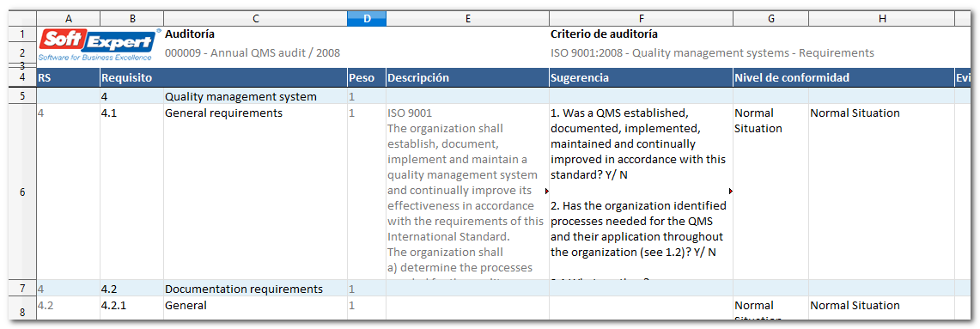The height and width of the screenshot is (329, 980).
Task: Click the 'General requirements' cell
Action: coord(256,192)
